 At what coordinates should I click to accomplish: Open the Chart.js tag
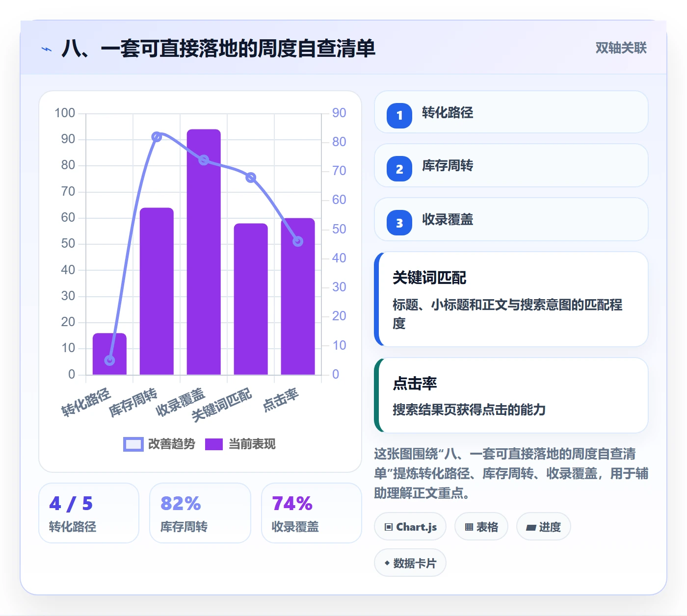[410, 527]
